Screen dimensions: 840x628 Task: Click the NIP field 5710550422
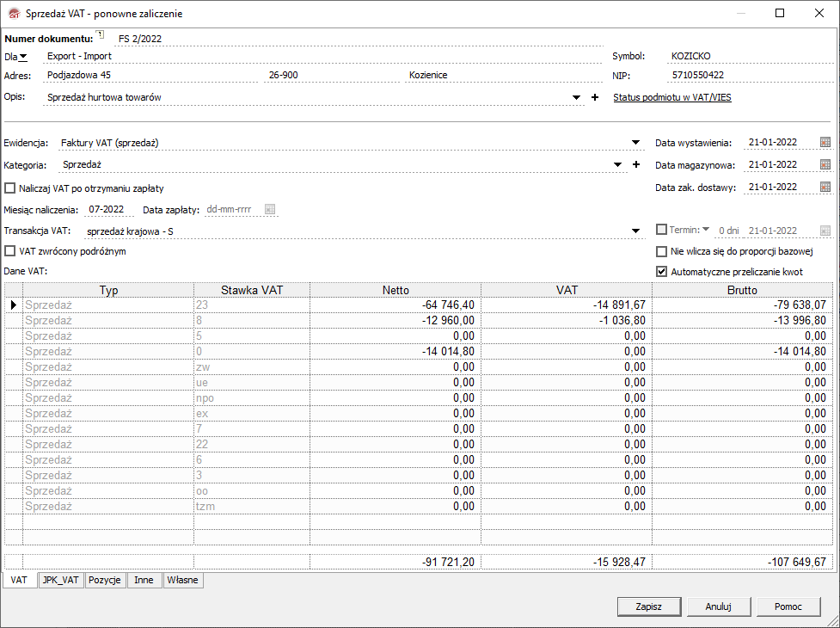[x=751, y=75]
